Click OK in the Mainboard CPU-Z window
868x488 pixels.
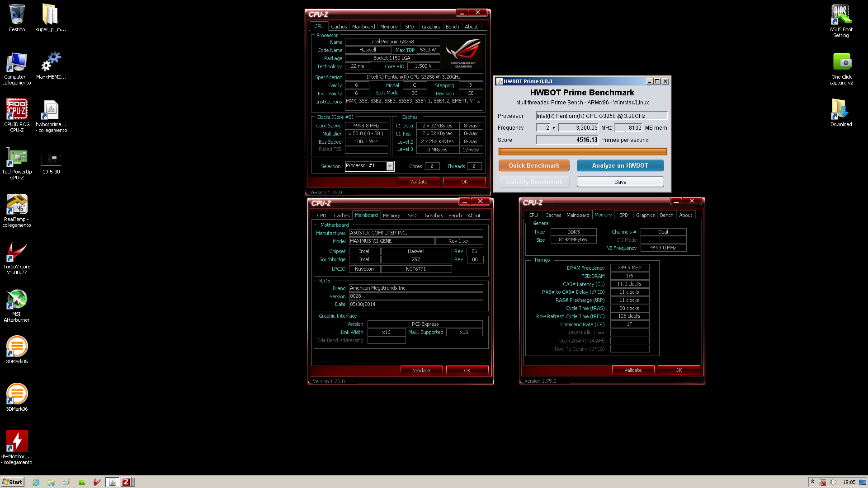click(467, 371)
